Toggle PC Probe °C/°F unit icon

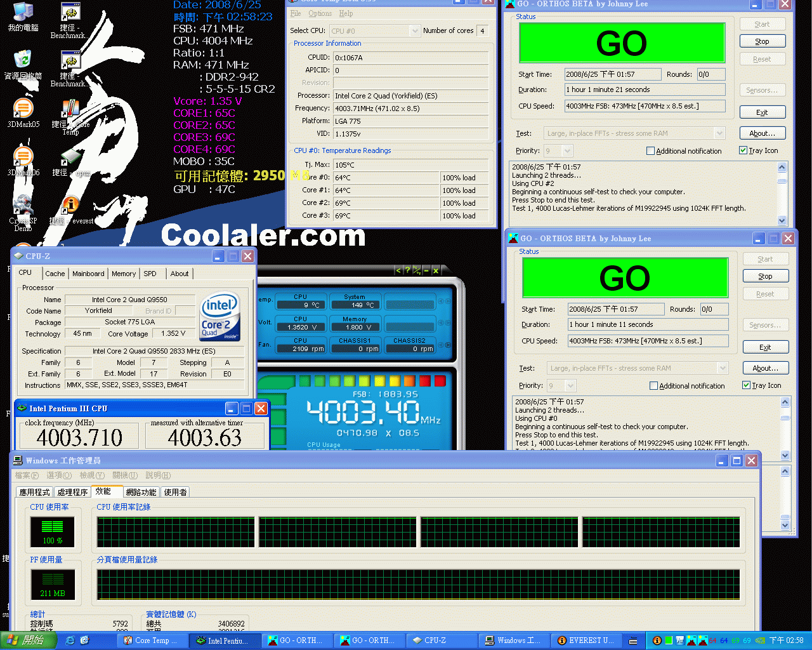(x=417, y=270)
